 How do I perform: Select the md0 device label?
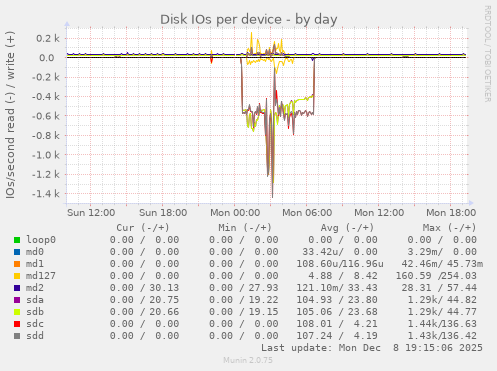(35, 252)
